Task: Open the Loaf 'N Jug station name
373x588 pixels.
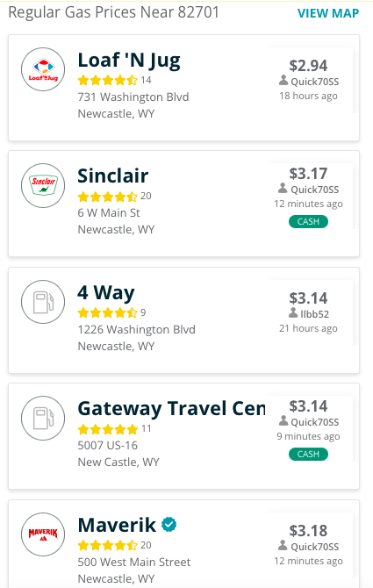Action: [129, 61]
